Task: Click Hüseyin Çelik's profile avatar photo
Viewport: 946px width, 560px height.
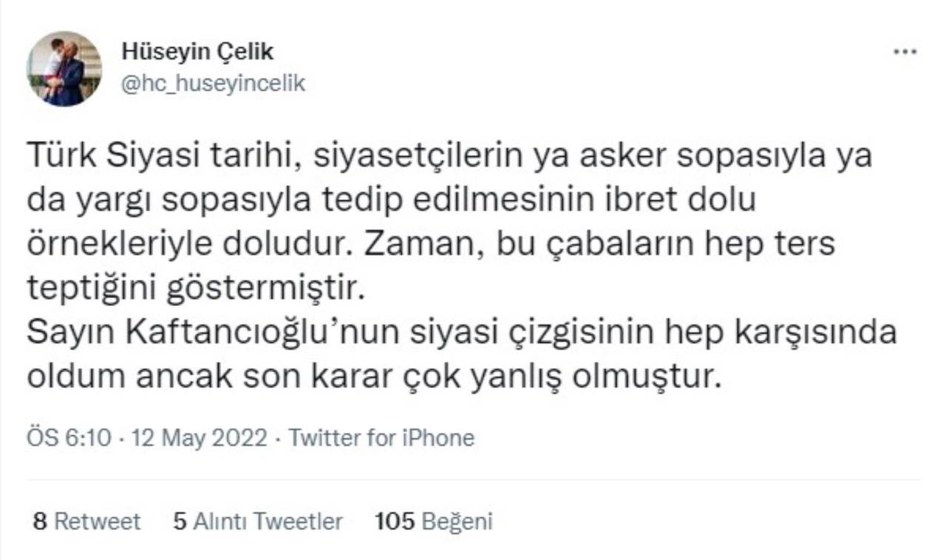Action: (65, 69)
